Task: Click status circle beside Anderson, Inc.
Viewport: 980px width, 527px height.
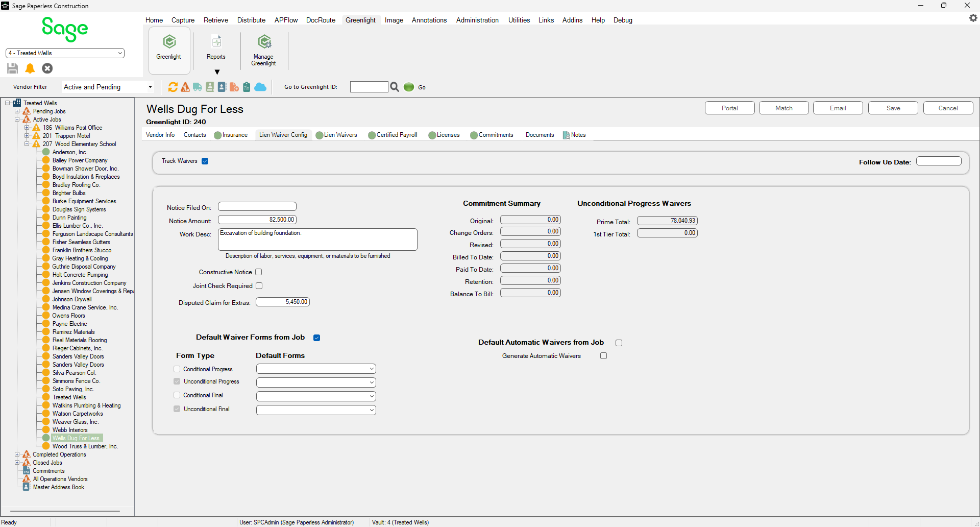Action: click(46, 152)
